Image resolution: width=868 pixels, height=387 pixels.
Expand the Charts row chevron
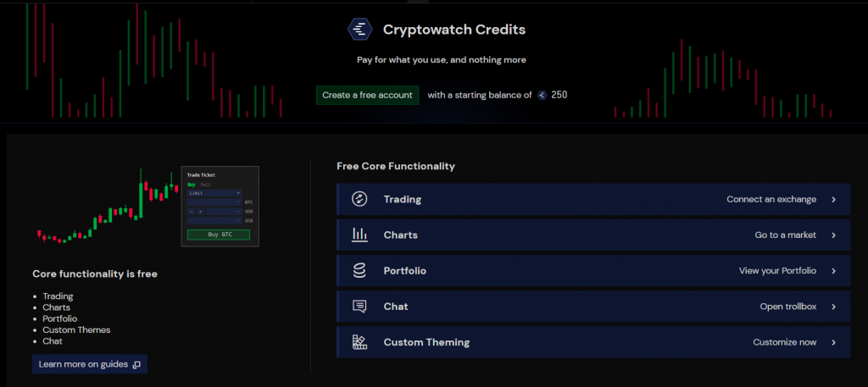pos(833,235)
